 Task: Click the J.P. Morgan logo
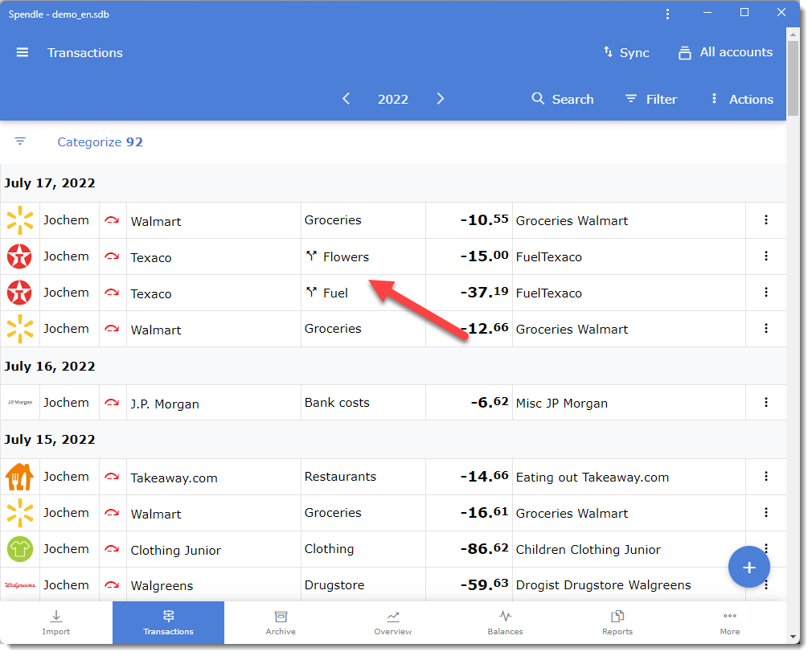(x=19, y=402)
